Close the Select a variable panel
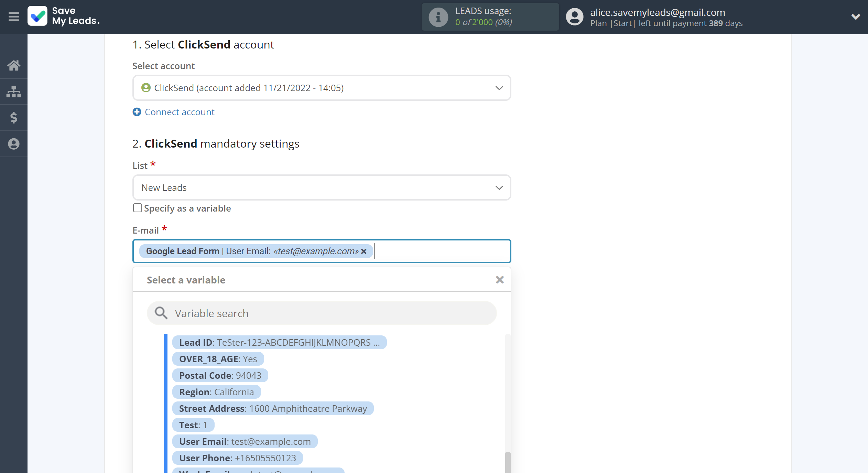Viewport: 868px width, 473px height. [500, 280]
